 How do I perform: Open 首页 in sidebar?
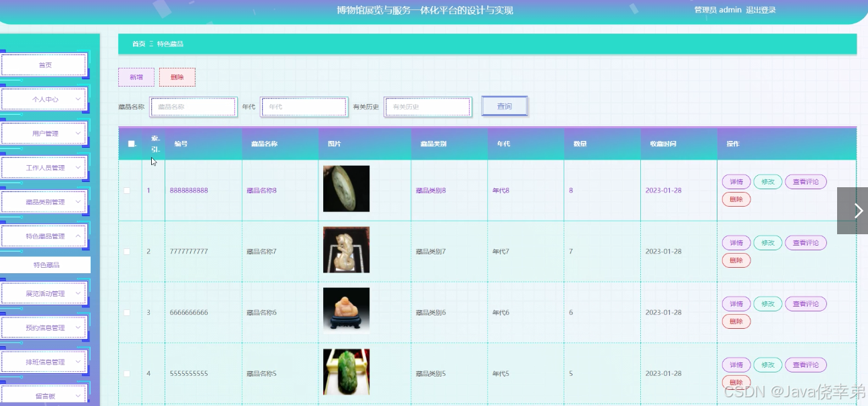(44, 65)
